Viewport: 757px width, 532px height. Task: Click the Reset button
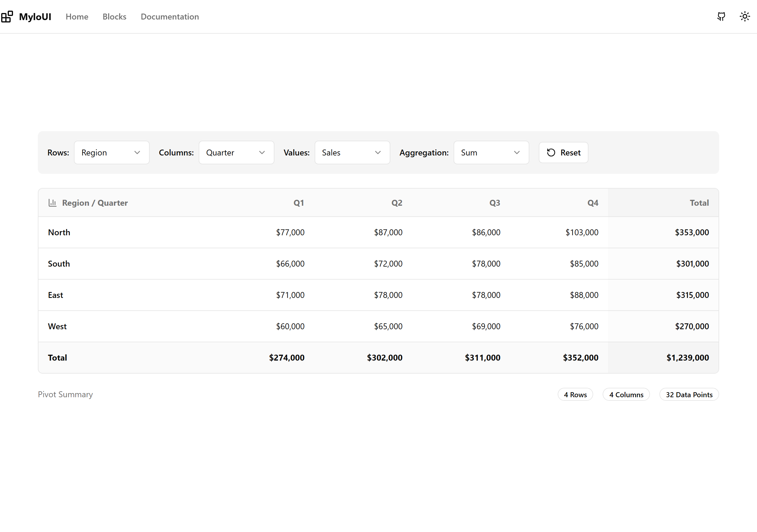pyautogui.click(x=564, y=152)
